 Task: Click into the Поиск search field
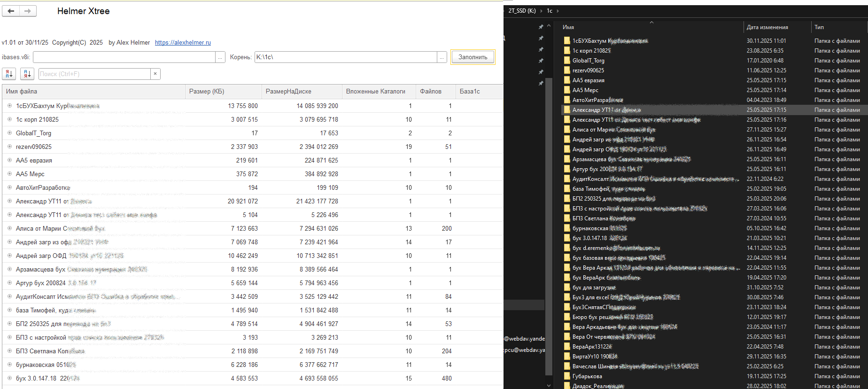[x=94, y=74]
